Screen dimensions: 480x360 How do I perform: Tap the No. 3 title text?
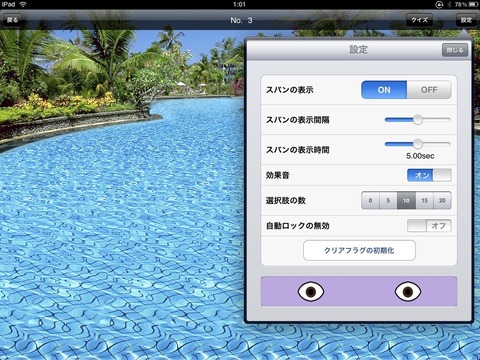[241, 20]
